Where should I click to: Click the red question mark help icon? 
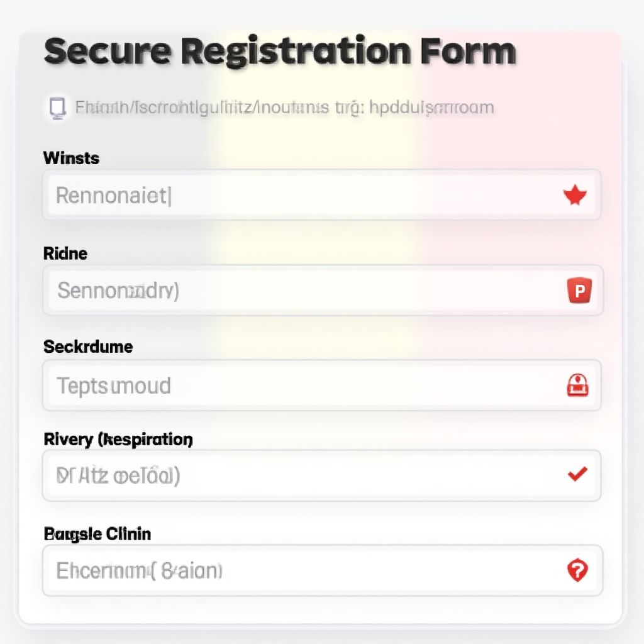click(577, 570)
